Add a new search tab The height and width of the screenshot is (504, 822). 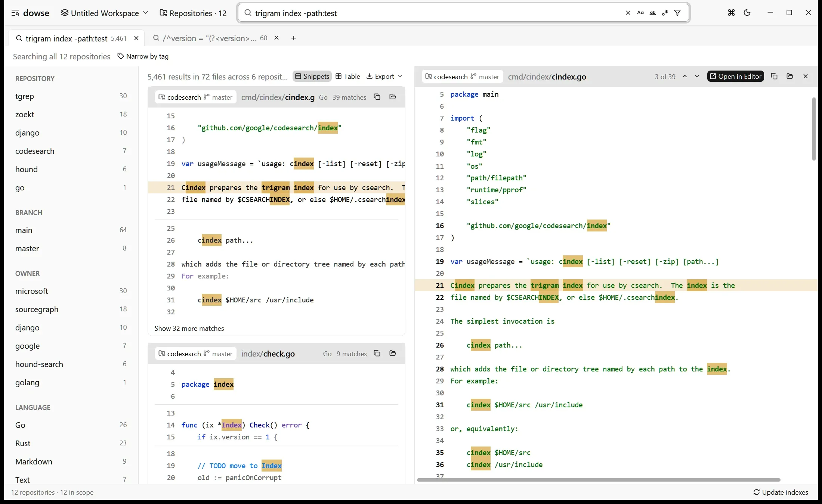pyautogui.click(x=294, y=38)
